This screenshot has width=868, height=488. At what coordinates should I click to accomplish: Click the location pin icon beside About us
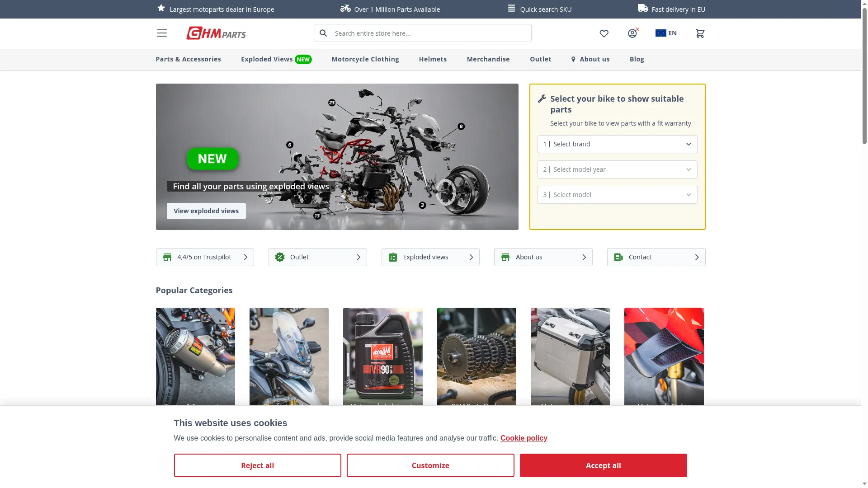coord(573,59)
